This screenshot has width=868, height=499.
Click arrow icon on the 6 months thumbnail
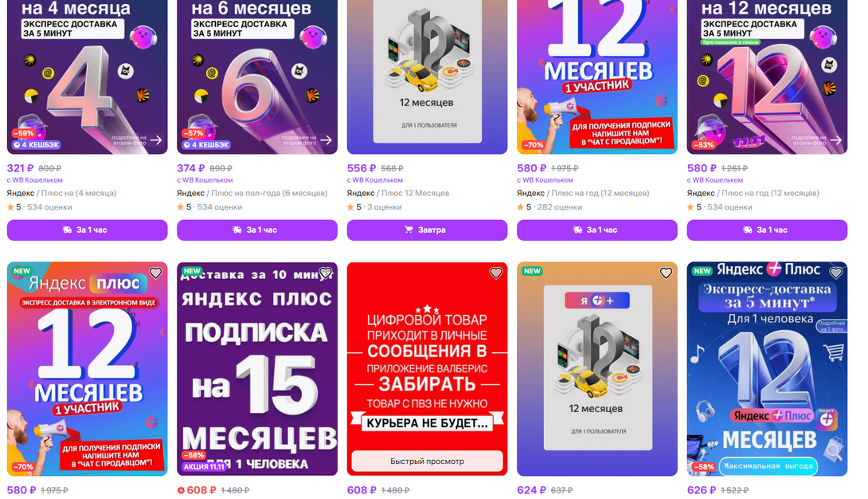[x=326, y=140]
